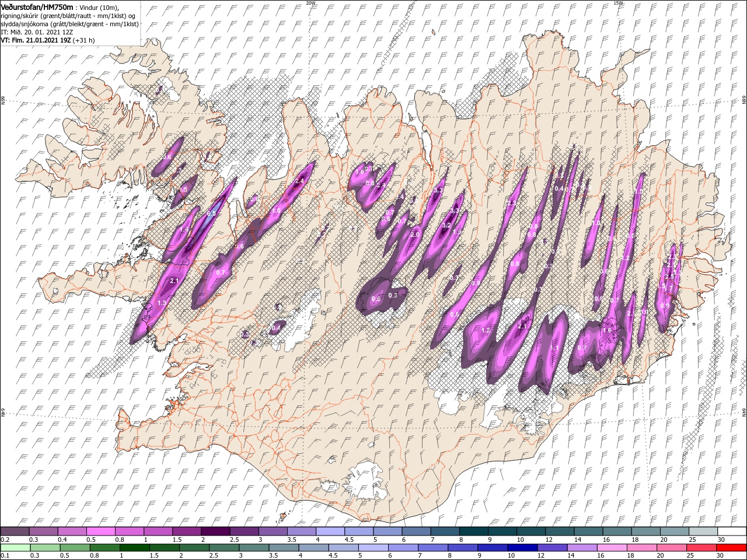Select top-row swatch between 1 and 1.5
This screenshot has width=747, height=560.
158,531
